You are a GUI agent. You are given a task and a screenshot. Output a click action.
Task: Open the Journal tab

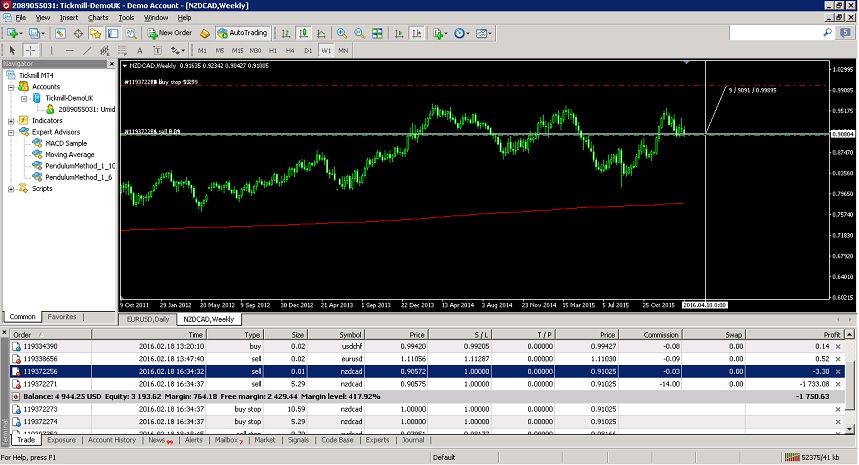coord(413,440)
